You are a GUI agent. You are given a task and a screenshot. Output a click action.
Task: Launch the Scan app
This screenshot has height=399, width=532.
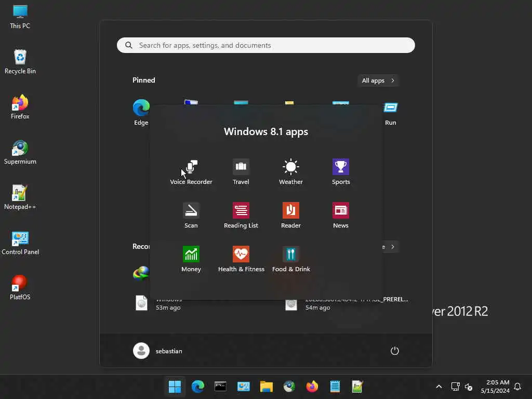[x=191, y=216]
